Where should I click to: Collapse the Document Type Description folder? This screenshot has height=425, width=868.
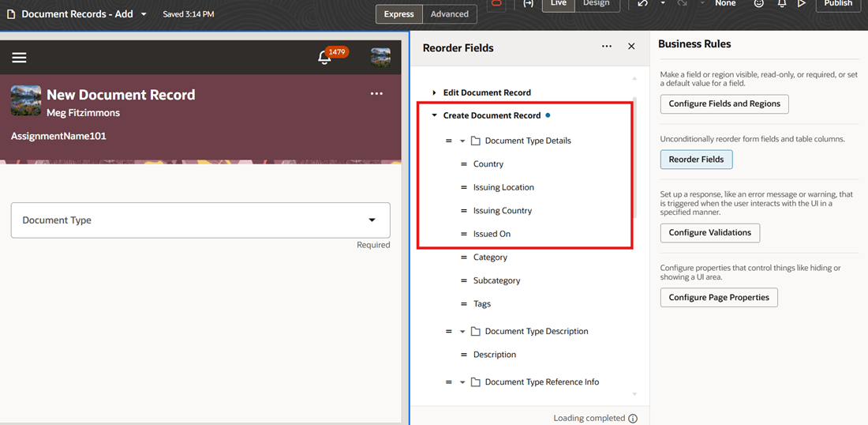pyautogui.click(x=462, y=331)
